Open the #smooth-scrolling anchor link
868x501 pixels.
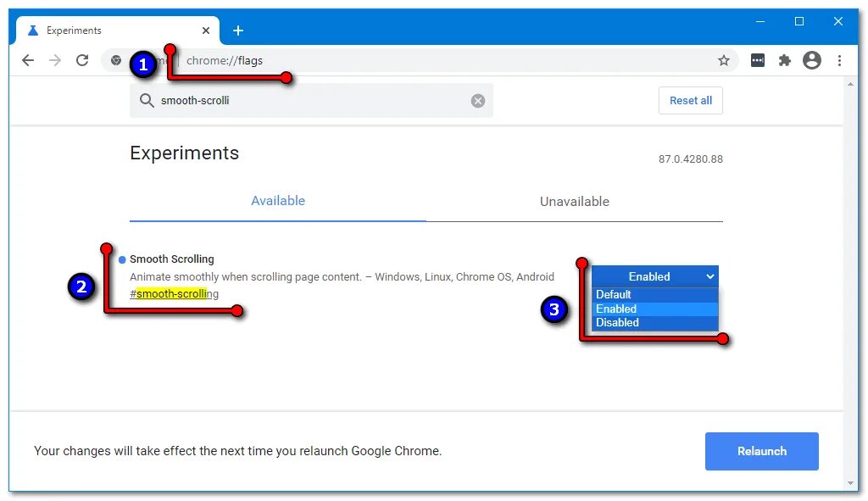pos(174,294)
